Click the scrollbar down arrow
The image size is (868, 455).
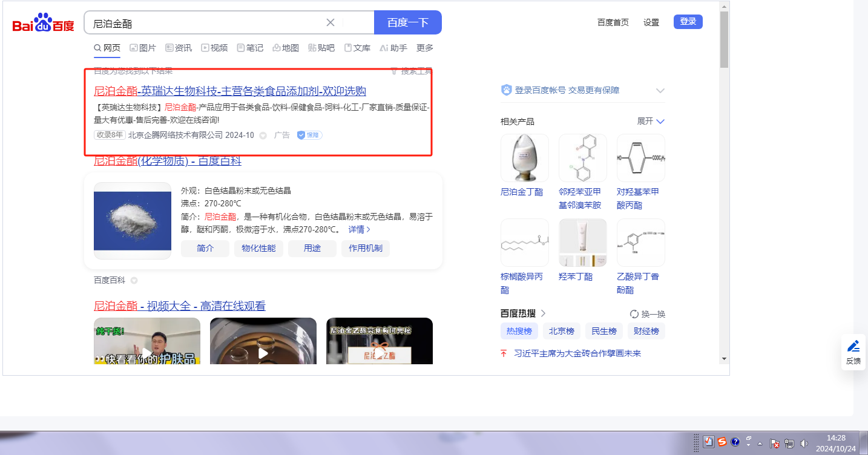click(724, 359)
